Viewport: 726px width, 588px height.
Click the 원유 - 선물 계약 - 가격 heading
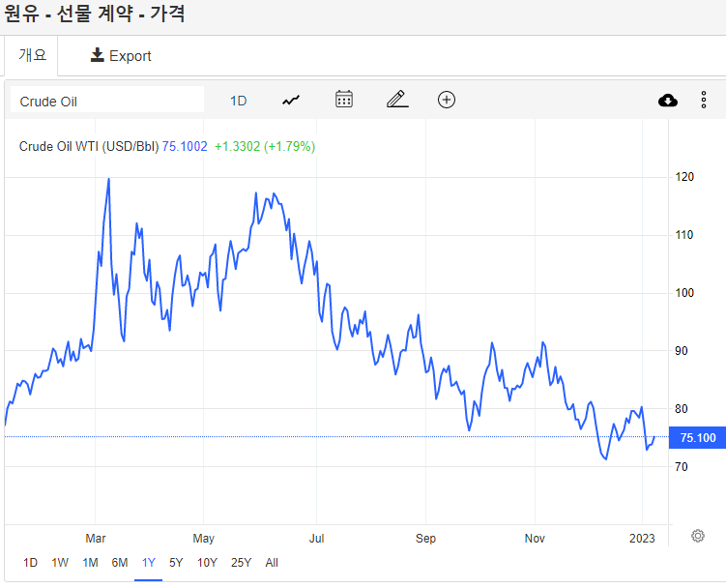pyautogui.click(x=95, y=13)
